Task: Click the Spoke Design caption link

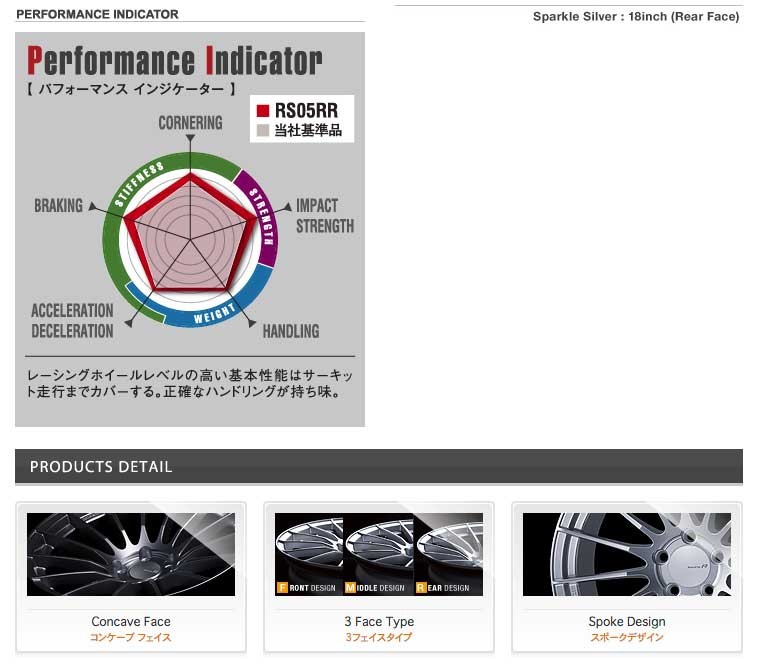Action: 627,621
